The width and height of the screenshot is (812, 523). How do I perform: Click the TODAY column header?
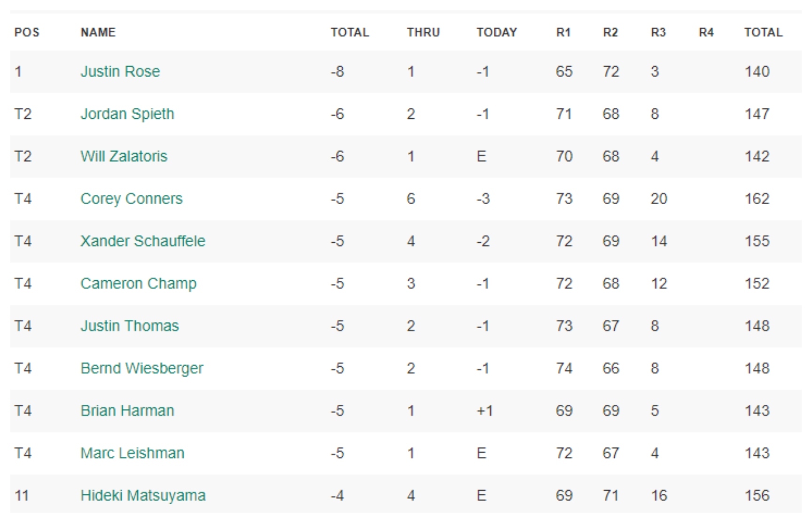click(x=496, y=32)
